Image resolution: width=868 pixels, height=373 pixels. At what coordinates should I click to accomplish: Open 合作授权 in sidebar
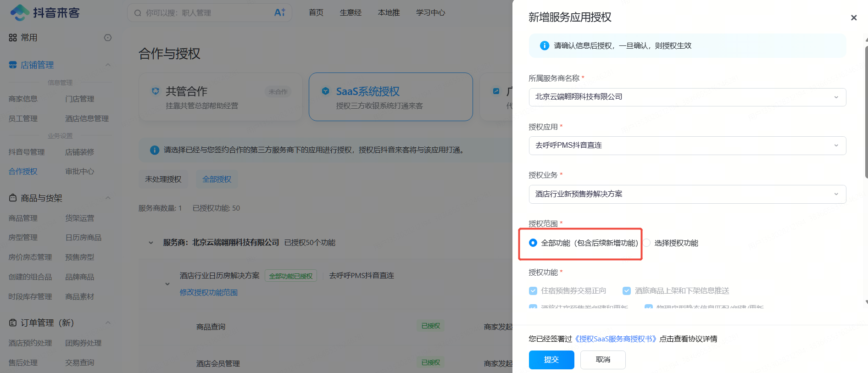coord(23,171)
